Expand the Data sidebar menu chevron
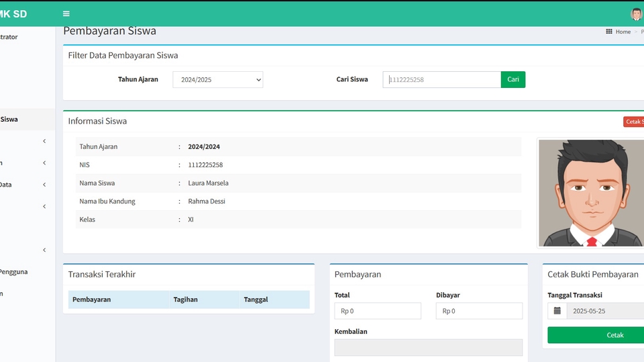 [44, 185]
